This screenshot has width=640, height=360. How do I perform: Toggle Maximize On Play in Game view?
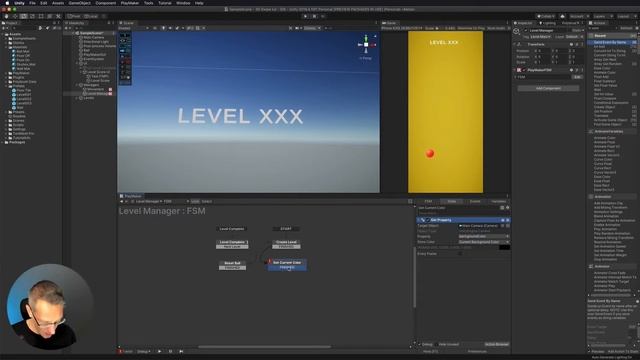pos(471,28)
